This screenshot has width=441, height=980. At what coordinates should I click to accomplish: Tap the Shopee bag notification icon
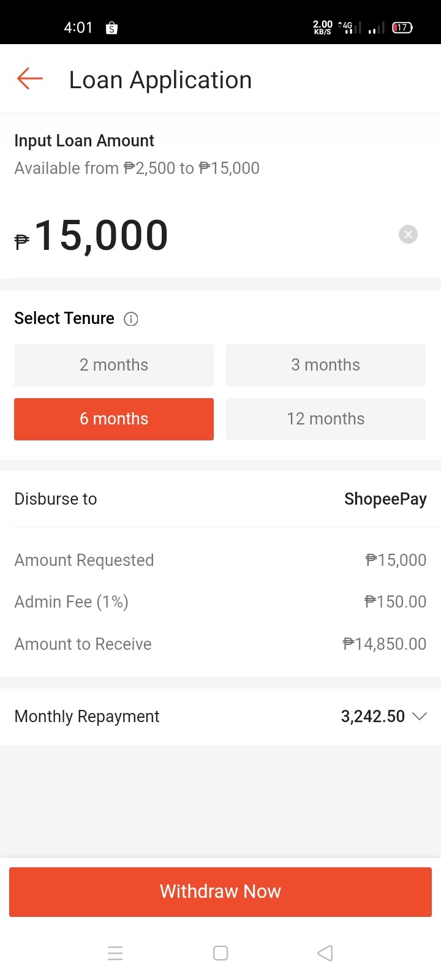(111, 28)
